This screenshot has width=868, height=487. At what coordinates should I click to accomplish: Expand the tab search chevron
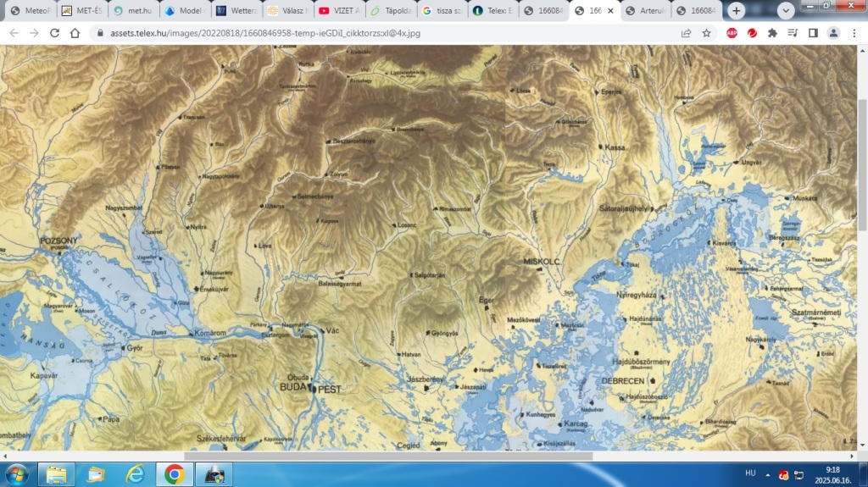[786, 11]
